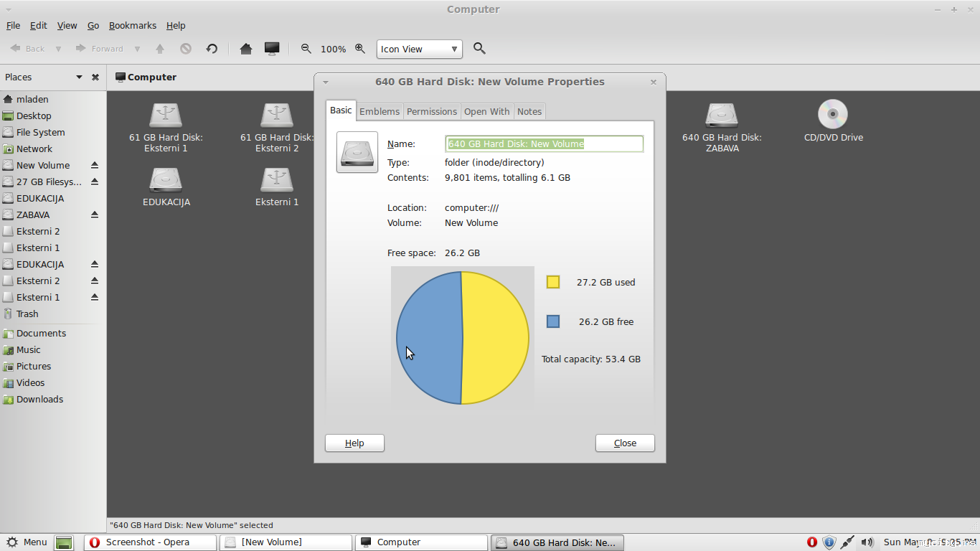Open the Icon View dropdown

click(x=420, y=49)
